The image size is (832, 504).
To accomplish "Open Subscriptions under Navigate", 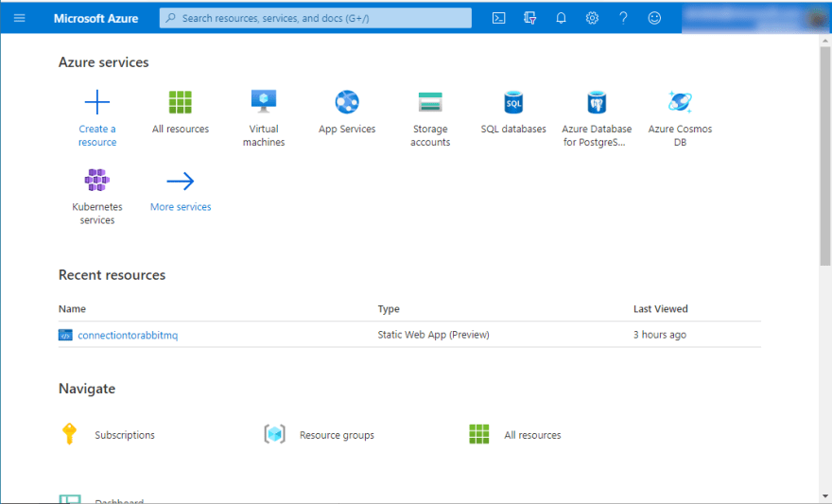I will click(125, 435).
